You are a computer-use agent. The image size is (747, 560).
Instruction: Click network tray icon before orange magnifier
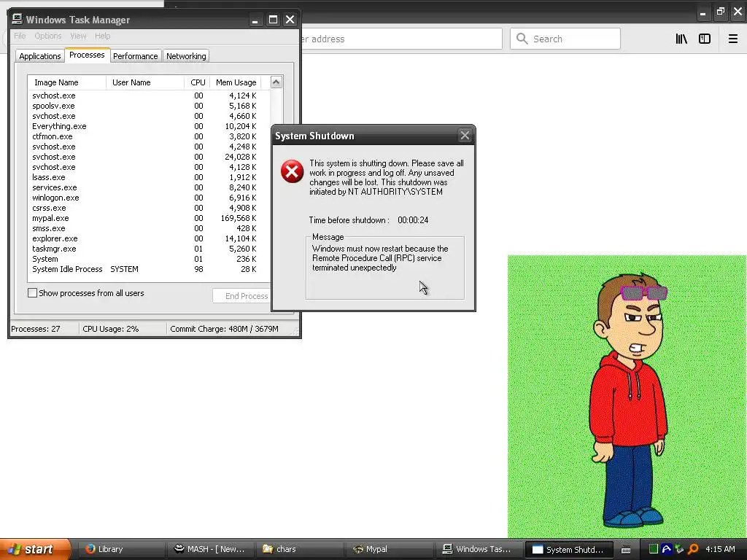680,549
